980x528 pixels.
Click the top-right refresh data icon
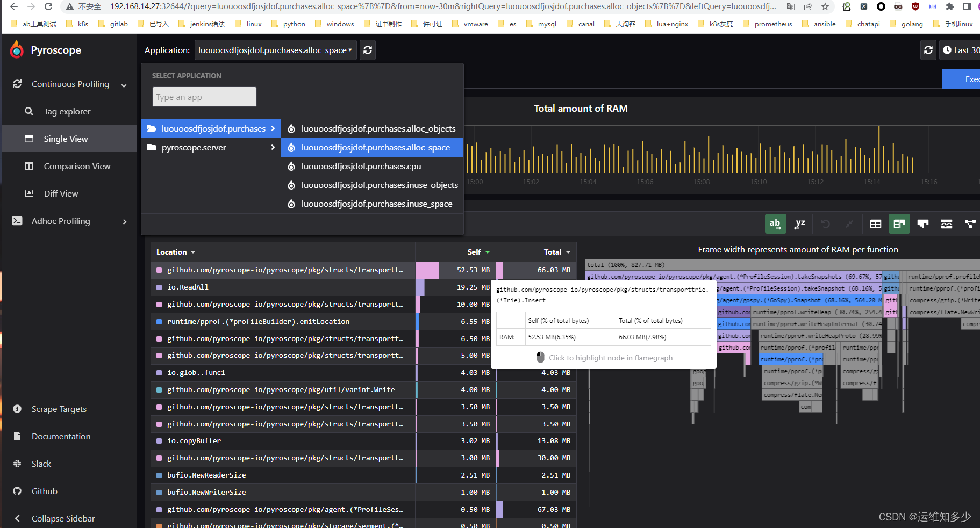pyautogui.click(x=928, y=50)
